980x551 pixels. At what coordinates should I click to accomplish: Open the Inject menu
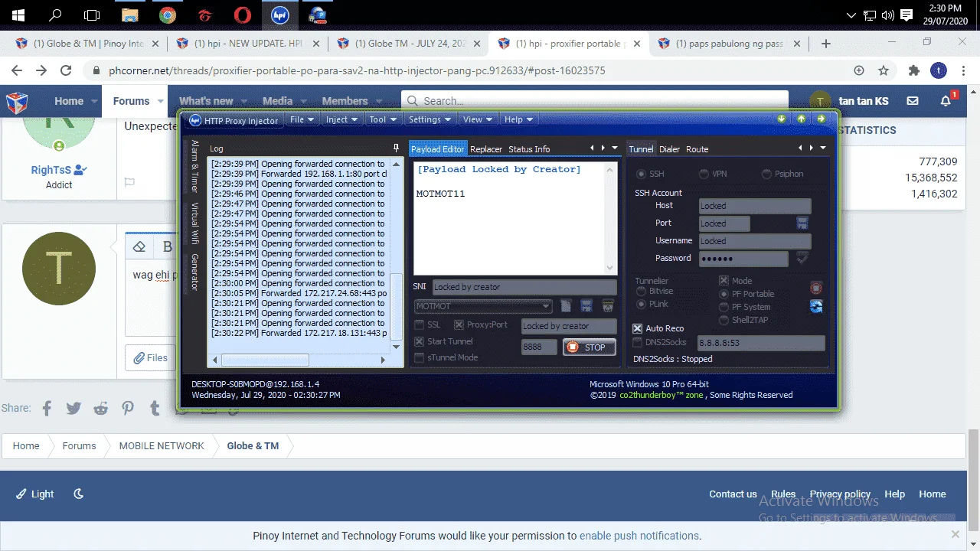click(x=341, y=119)
